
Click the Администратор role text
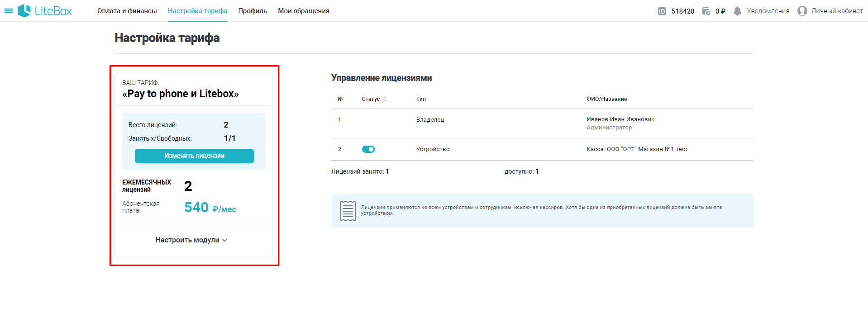pyautogui.click(x=609, y=128)
